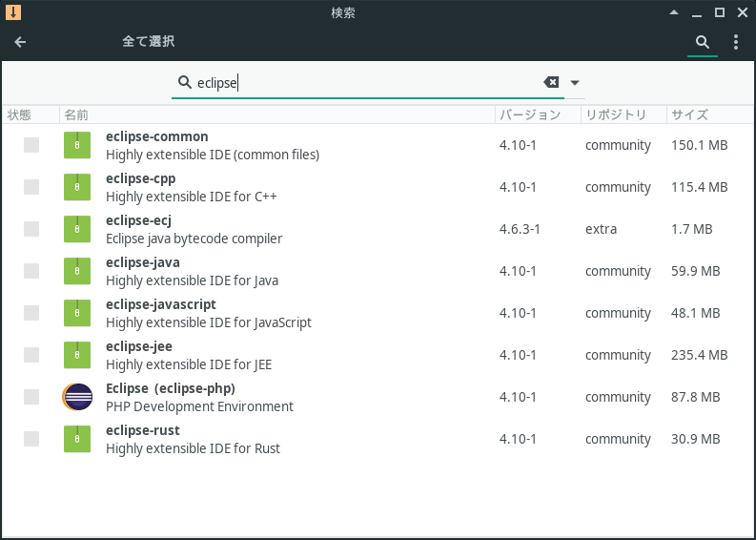756x540 pixels.
Task: Click the 59.9 MB size value
Action: [x=696, y=271]
